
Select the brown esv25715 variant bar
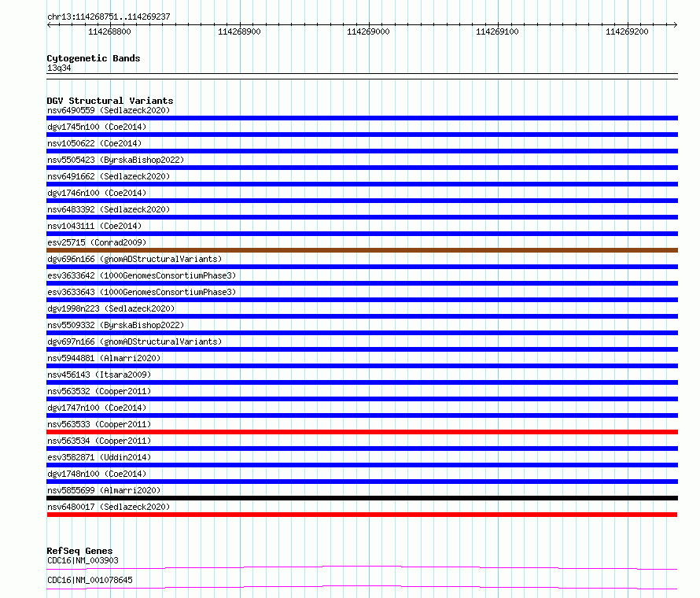tap(362, 250)
